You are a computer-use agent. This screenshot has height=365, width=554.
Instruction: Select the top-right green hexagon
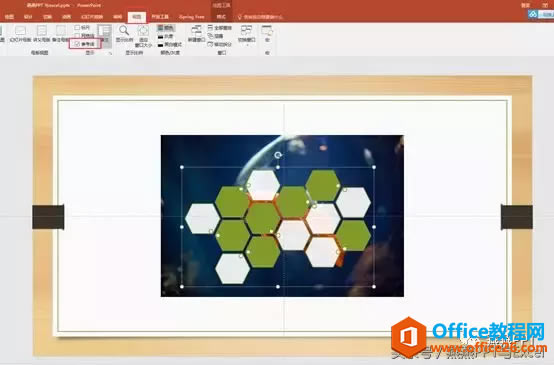[323, 185]
